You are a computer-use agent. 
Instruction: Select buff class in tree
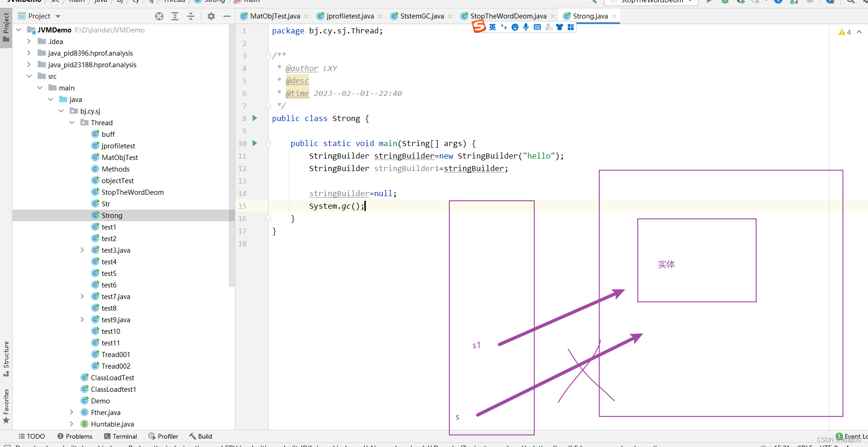tap(108, 134)
